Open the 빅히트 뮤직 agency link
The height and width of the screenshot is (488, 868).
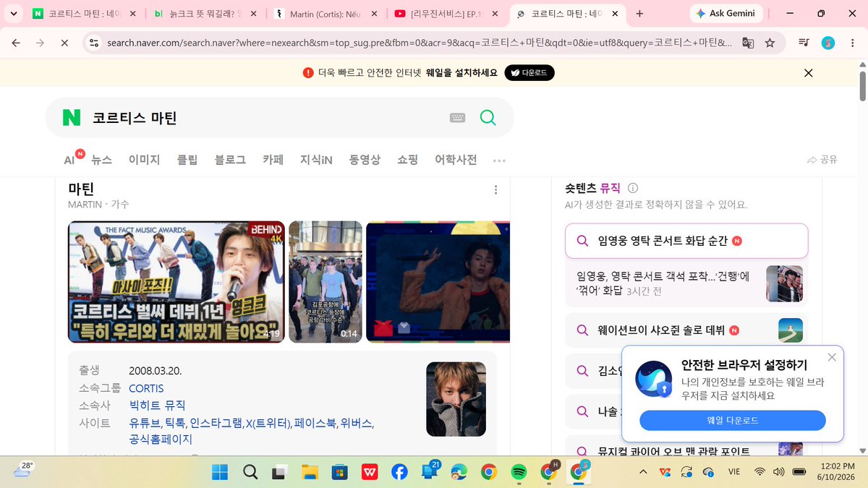click(157, 405)
